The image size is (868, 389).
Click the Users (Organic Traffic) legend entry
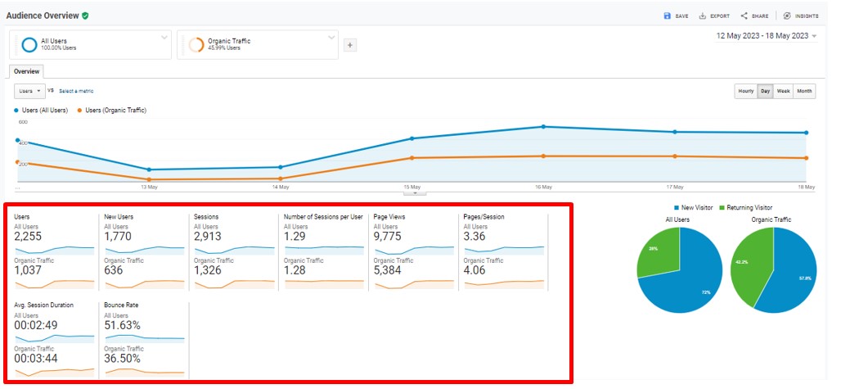[112, 111]
